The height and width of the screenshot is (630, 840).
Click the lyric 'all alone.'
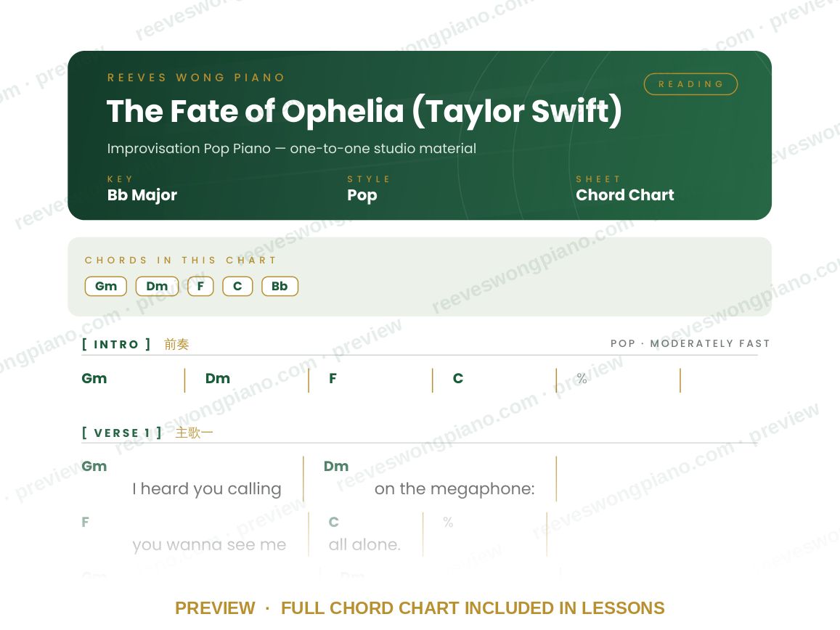[x=364, y=544]
